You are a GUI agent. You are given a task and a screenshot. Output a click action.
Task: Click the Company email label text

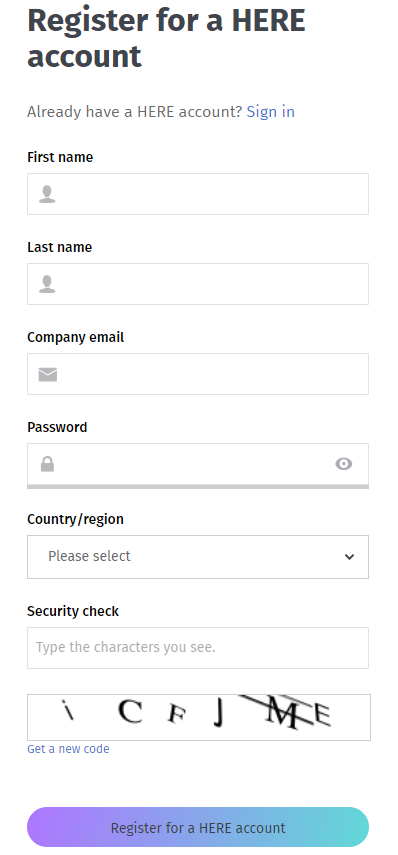point(76,338)
